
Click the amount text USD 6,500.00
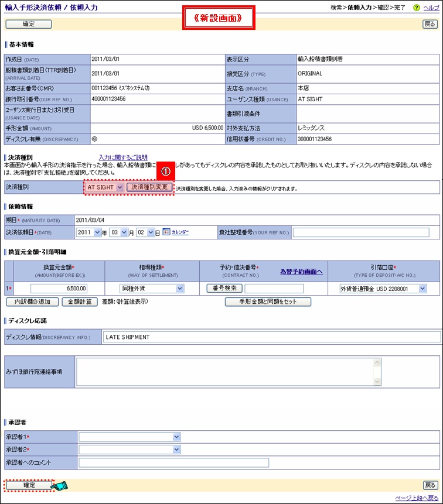point(207,128)
